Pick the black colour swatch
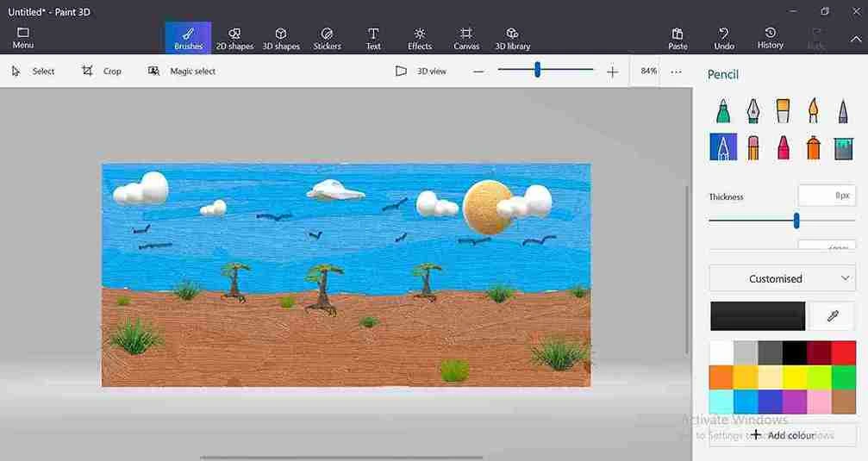The height and width of the screenshot is (461, 868). [x=795, y=353]
